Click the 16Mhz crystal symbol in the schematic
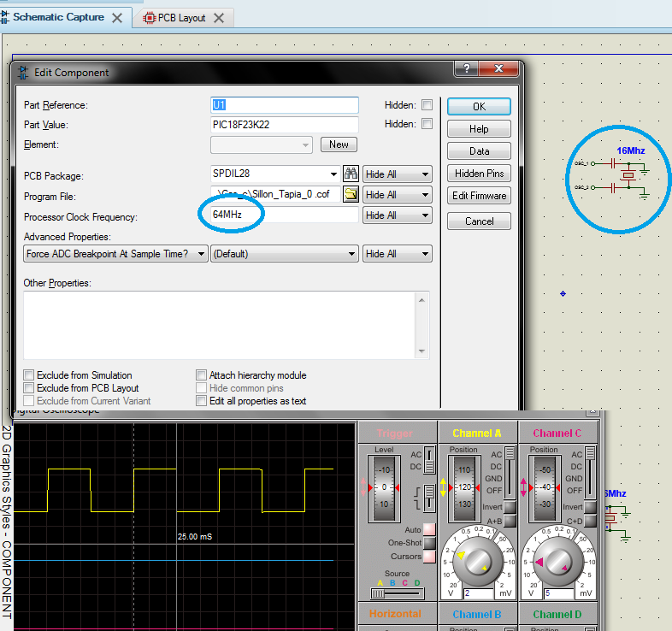The image size is (672, 631). [x=628, y=175]
